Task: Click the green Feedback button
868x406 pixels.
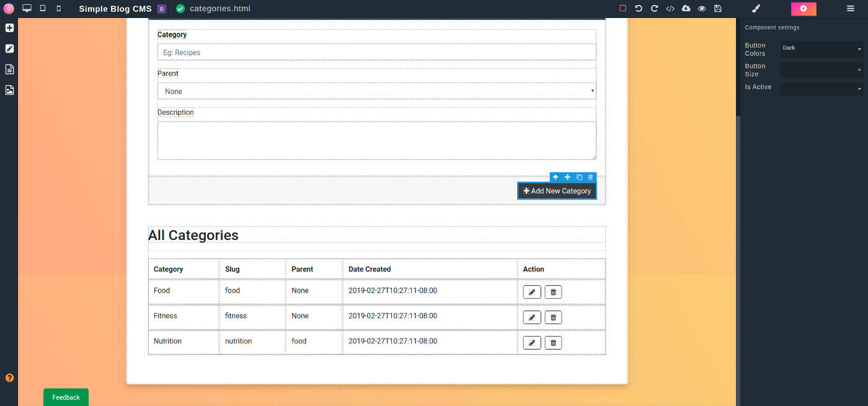Action: tap(66, 397)
